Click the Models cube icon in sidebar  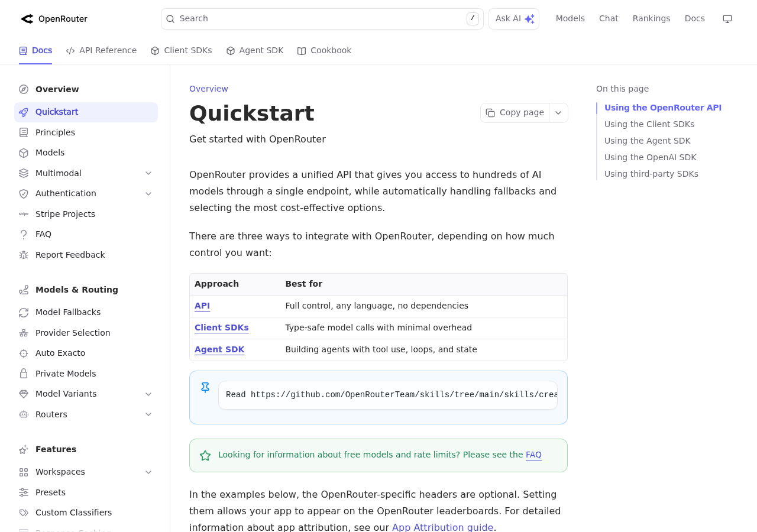coord(24,153)
